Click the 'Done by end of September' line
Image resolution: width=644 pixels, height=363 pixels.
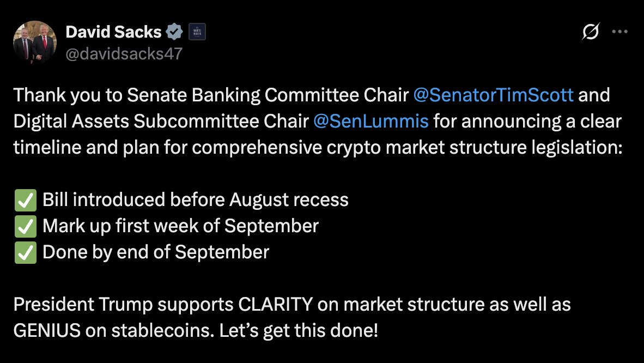click(156, 252)
